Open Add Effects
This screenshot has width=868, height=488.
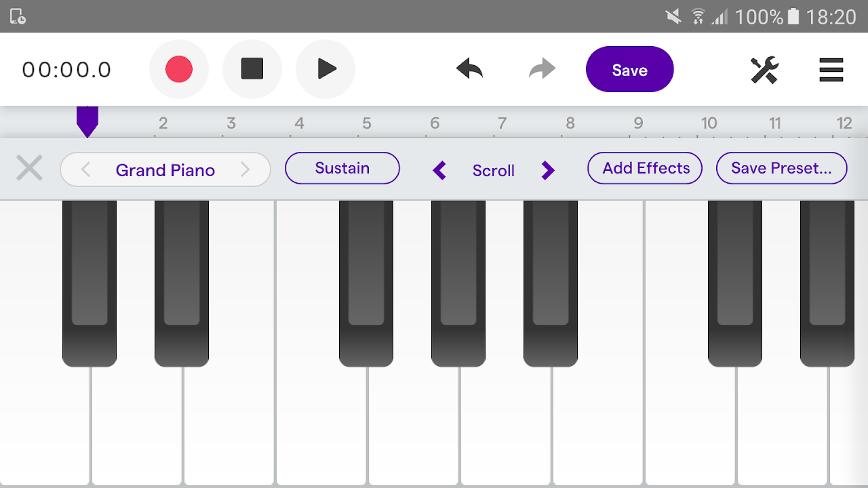click(x=646, y=168)
